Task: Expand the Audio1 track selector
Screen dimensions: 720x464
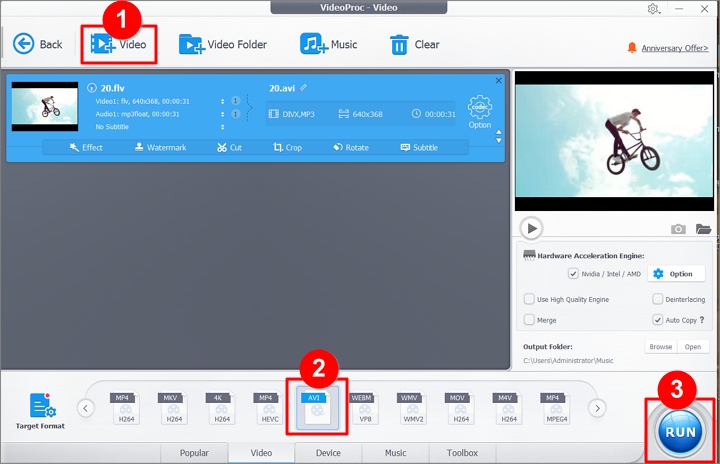Action: (222, 114)
